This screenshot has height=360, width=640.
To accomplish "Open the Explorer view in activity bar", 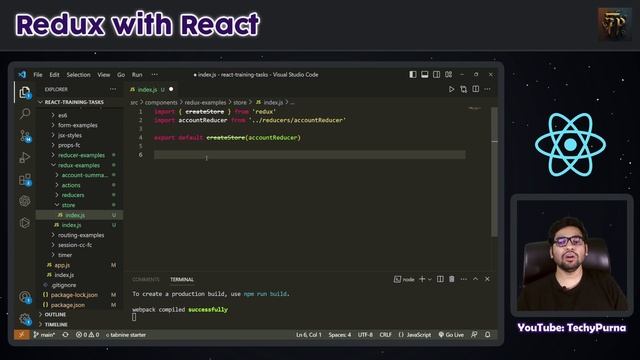I will (x=25, y=92).
